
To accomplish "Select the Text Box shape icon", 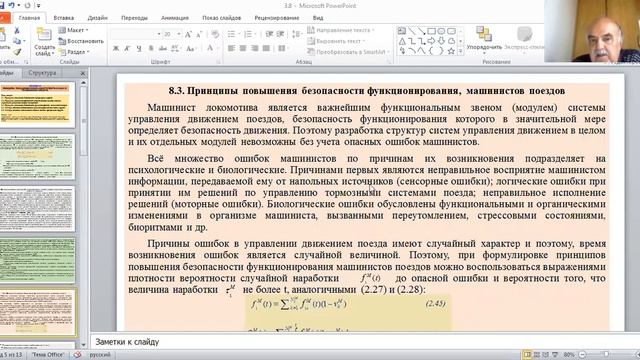I will tap(402, 31).
